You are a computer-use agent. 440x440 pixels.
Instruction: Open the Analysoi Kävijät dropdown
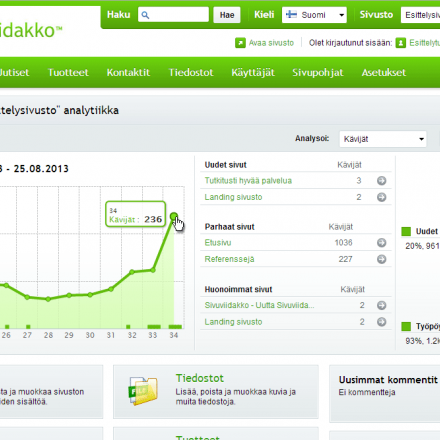pyautogui.click(x=383, y=139)
